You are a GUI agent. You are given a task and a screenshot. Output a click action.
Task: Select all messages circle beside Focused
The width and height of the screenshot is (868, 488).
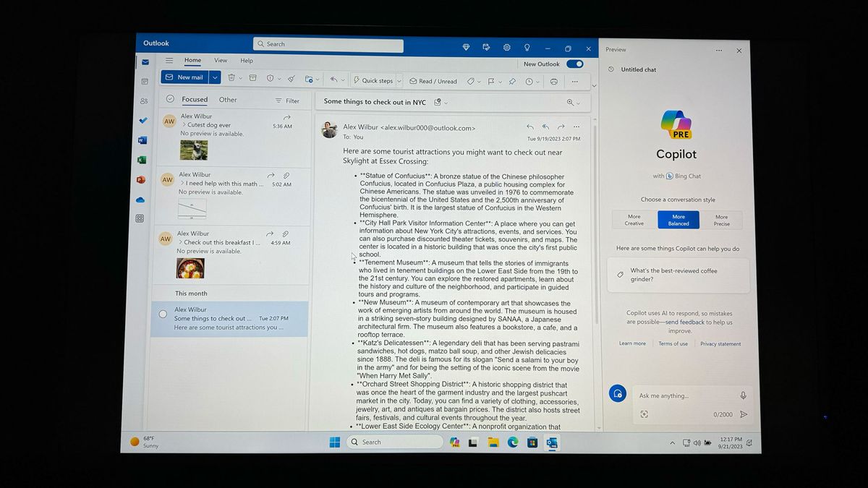click(x=170, y=99)
